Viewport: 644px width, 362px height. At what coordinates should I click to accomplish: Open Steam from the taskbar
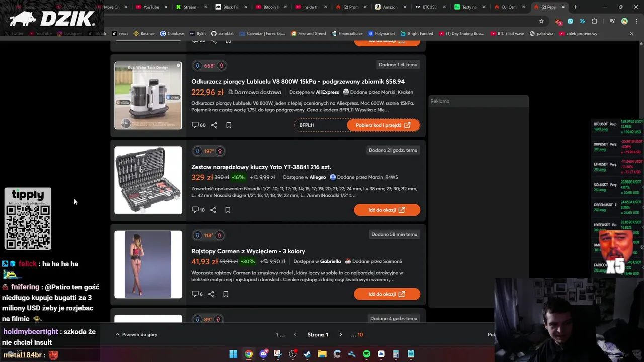point(307,354)
